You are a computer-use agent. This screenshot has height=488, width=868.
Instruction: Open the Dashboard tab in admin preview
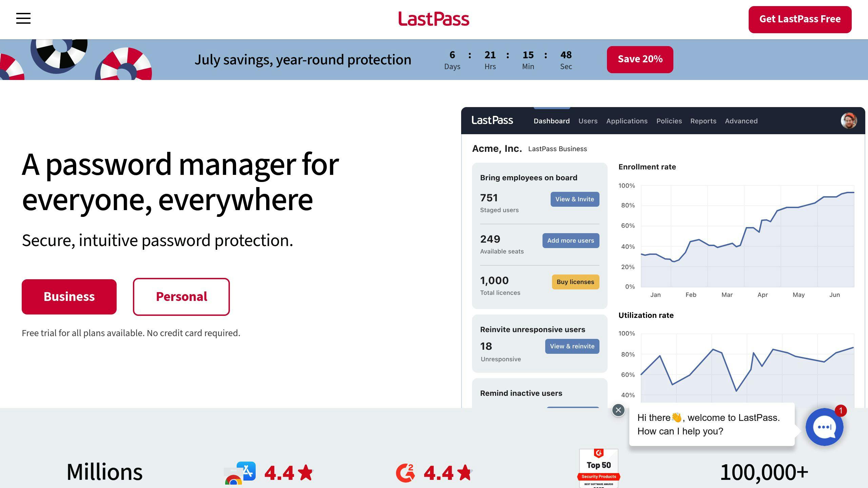pos(552,121)
